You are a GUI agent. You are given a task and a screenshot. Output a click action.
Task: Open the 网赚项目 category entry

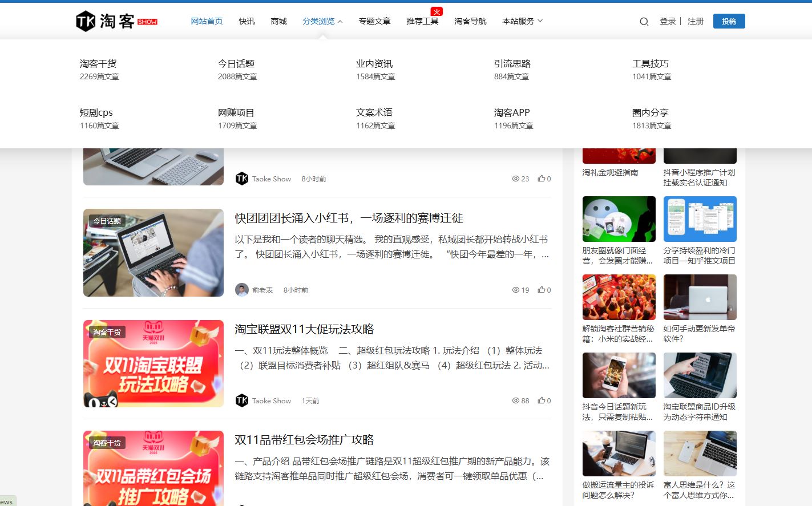(236, 113)
